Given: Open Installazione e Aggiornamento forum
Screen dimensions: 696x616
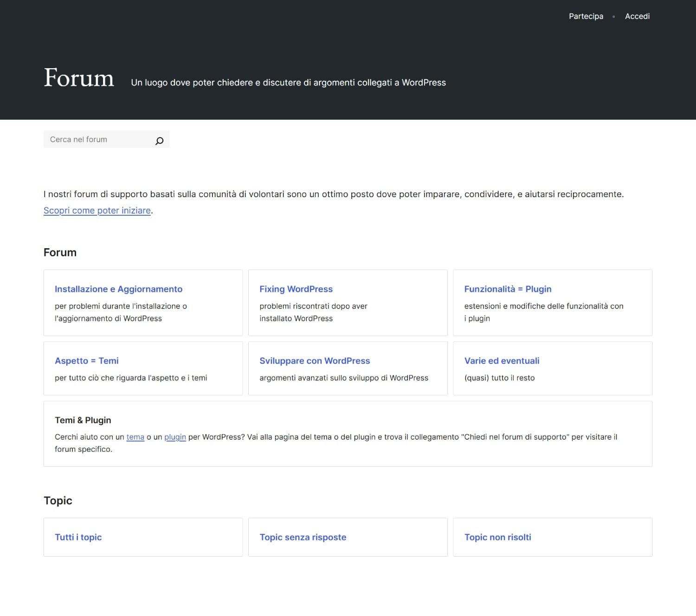Looking at the screenshot, I should (118, 289).
